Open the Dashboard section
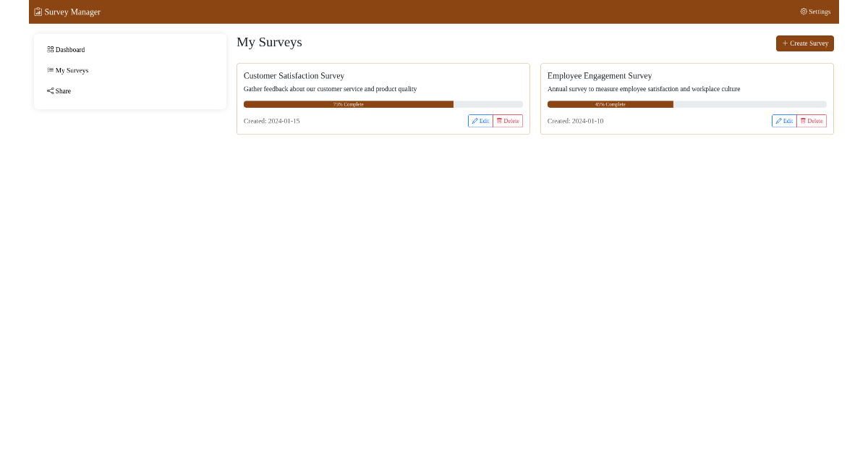This screenshot has width=868, height=456. [x=69, y=49]
